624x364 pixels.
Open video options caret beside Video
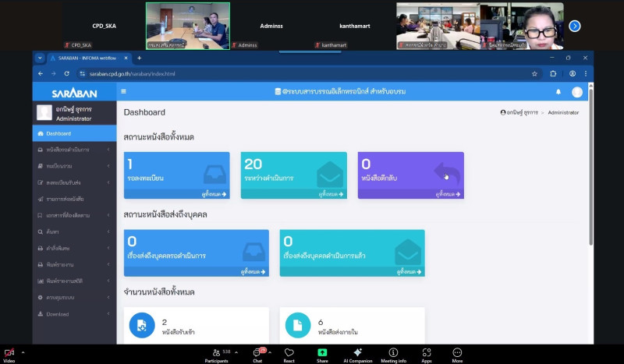[x=23, y=352]
